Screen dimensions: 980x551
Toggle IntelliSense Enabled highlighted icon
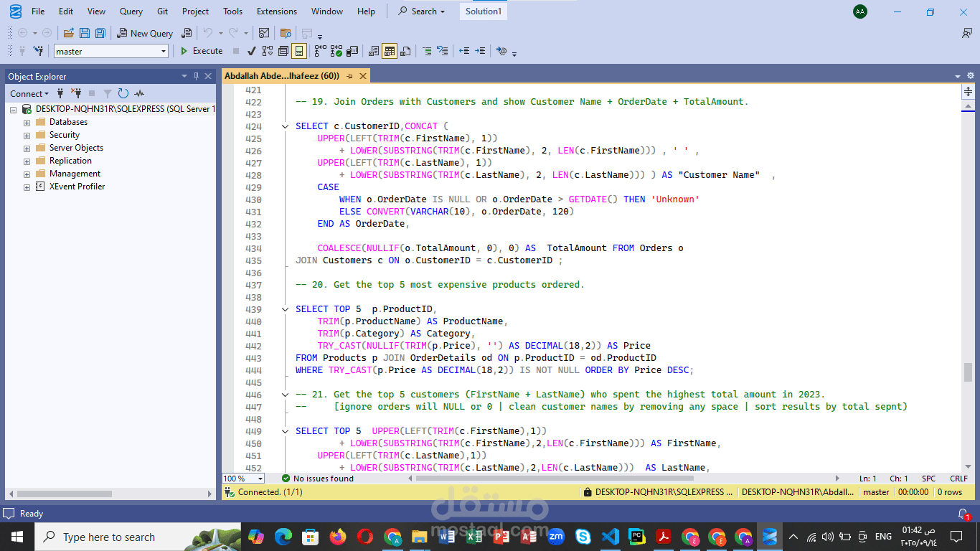(x=299, y=51)
